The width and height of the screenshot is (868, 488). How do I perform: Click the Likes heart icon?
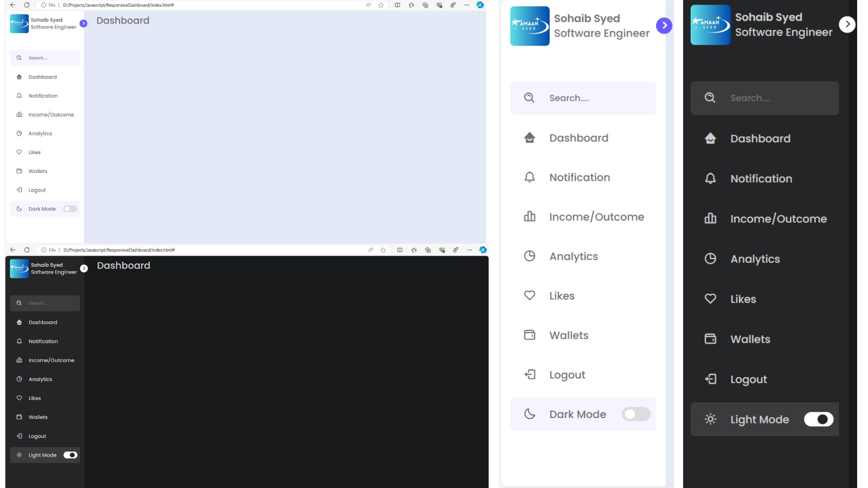pos(529,295)
